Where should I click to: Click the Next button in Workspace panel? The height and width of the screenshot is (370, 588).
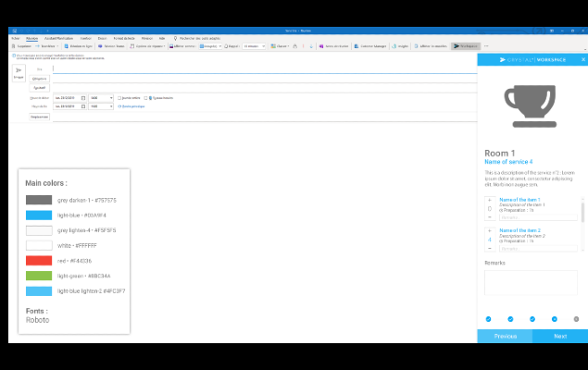560,337
